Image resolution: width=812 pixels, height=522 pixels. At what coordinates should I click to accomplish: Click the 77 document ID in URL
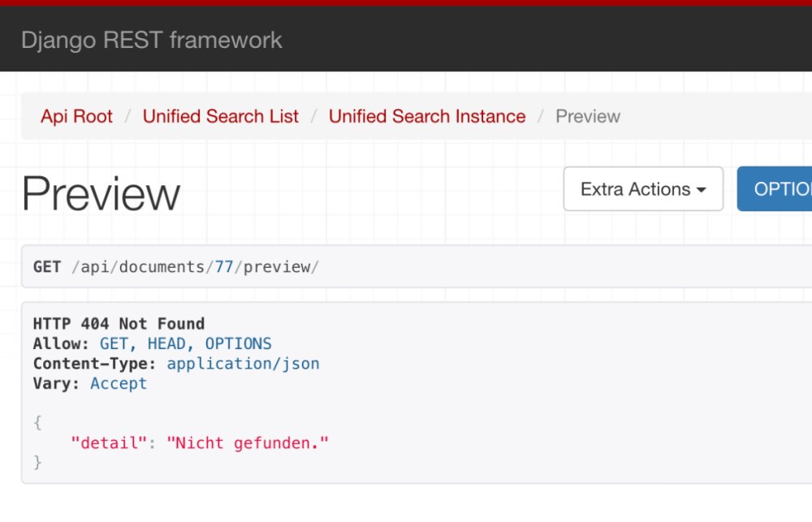224,267
